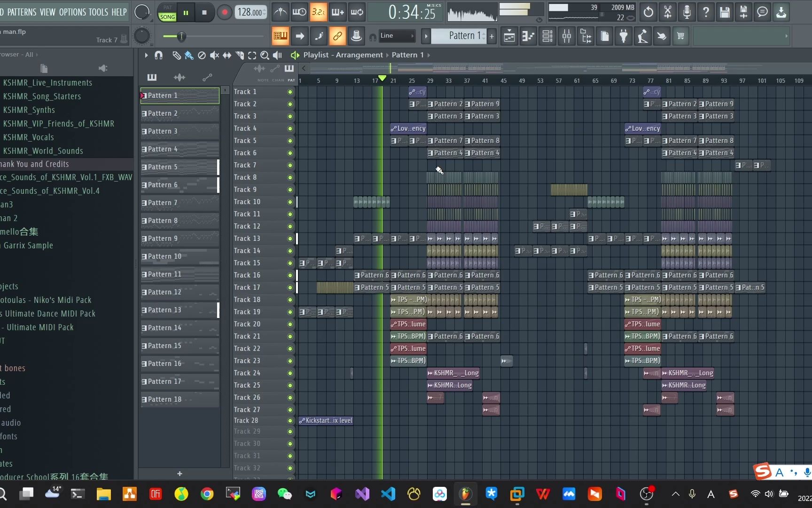The width and height of the screenshot is (812, 508).
Task: Mute Track 13 with its green light
Action: pyautogui.click(x=290, y=238)
